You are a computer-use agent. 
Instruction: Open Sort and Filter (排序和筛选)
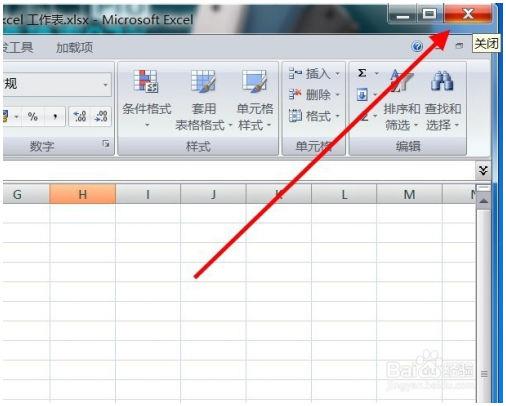coord(401,99)
